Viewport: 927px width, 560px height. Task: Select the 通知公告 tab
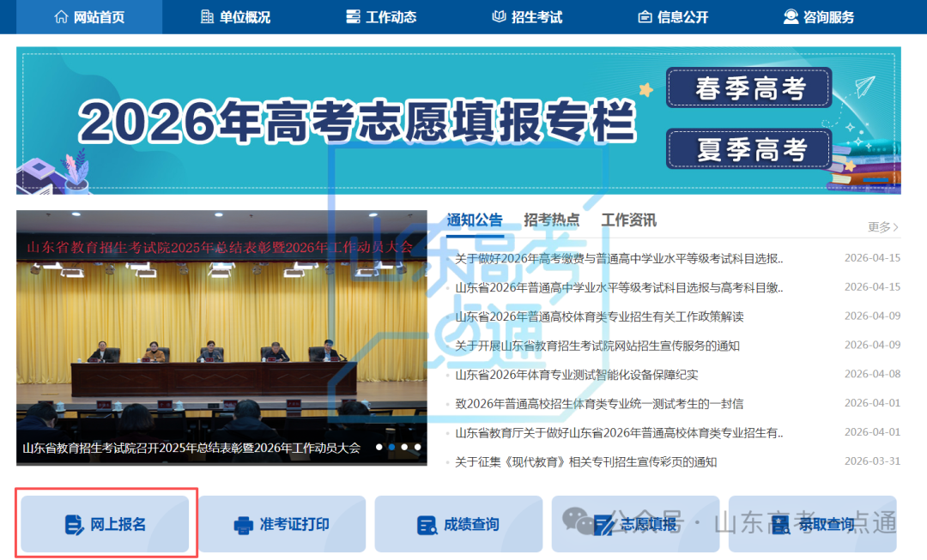tap(475, 220)
